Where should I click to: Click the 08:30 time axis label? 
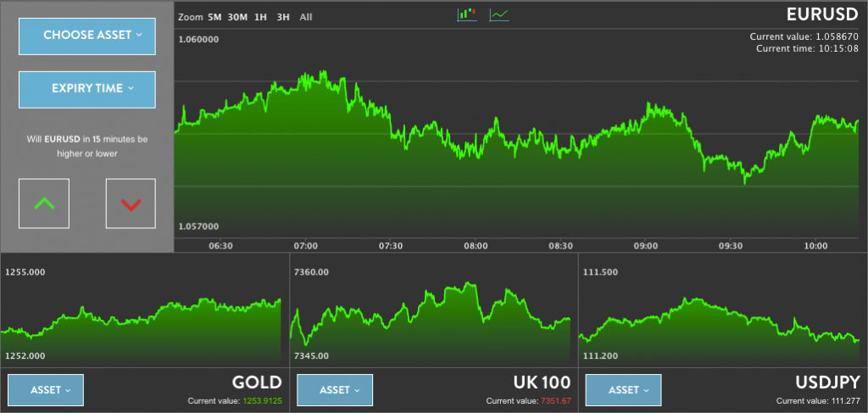pyautogui.click(x=561, y=246)
